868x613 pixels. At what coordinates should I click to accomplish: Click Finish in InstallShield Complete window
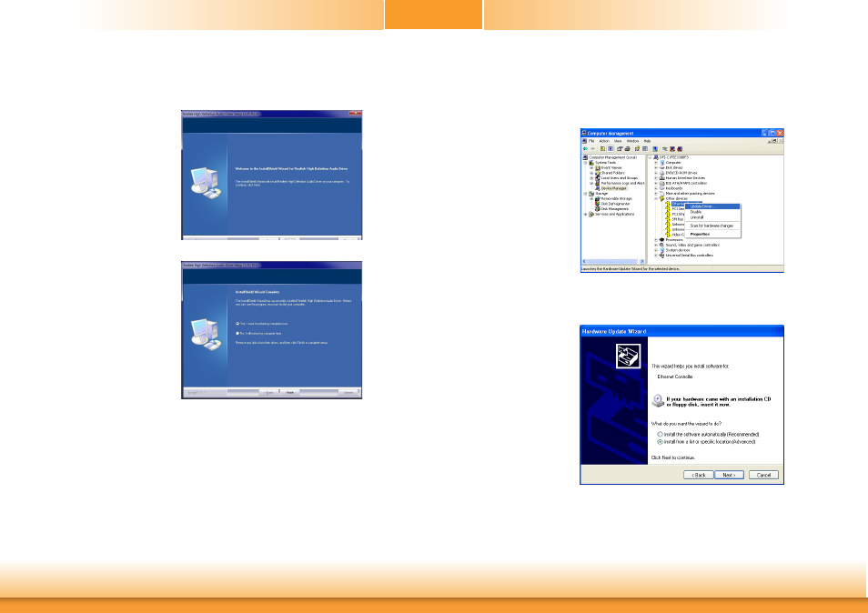(x=290, y=392)
